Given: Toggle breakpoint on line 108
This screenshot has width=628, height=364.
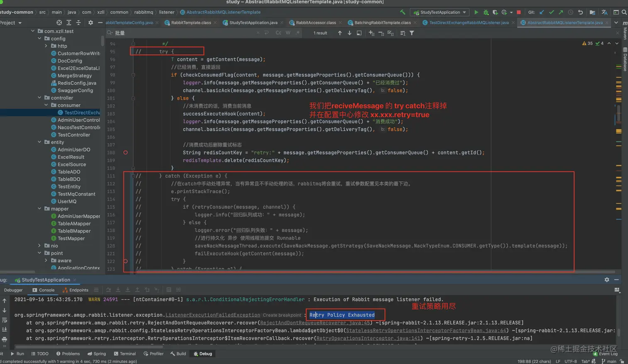Looking at the screenshot, I should tap(125, 153).
